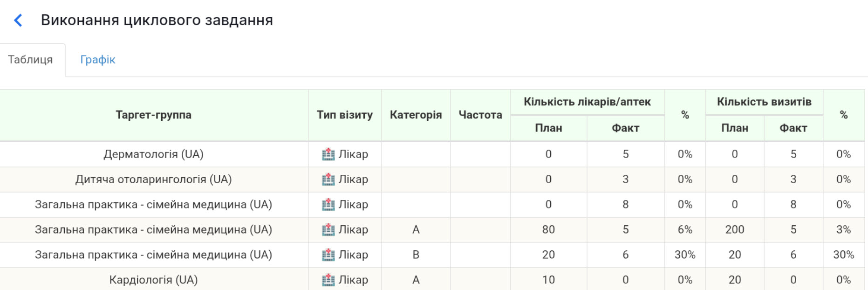Click the Кількість визитів header
The image size is (868, 290).
pyautogui.click(x=764, y=102)
